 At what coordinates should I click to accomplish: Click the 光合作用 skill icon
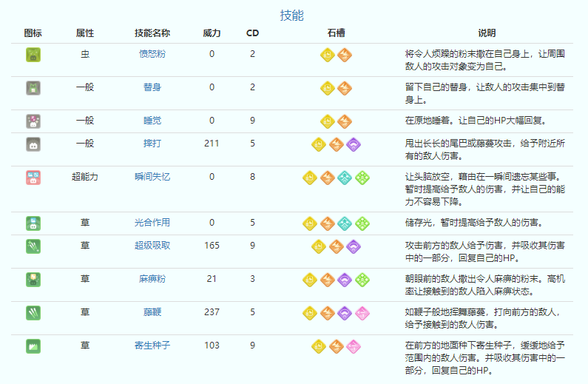tap(33, 223)
